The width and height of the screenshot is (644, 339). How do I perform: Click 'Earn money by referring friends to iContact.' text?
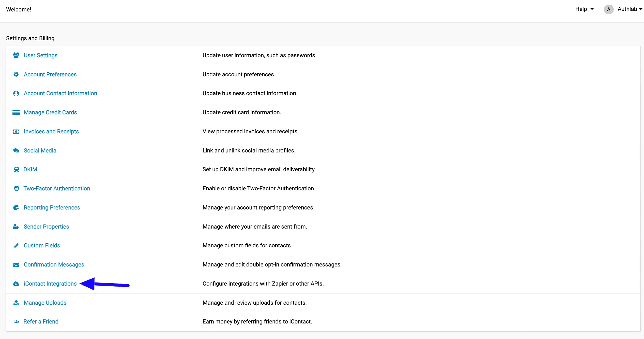pyautogui.click(x=257, y=322)
